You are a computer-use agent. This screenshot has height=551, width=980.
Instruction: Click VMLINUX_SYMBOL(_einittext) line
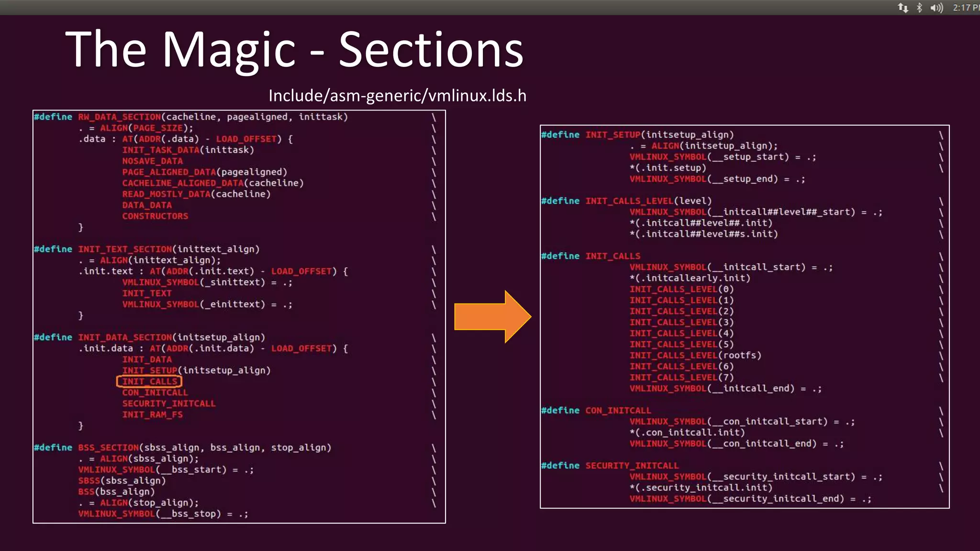tap(207, 304)
